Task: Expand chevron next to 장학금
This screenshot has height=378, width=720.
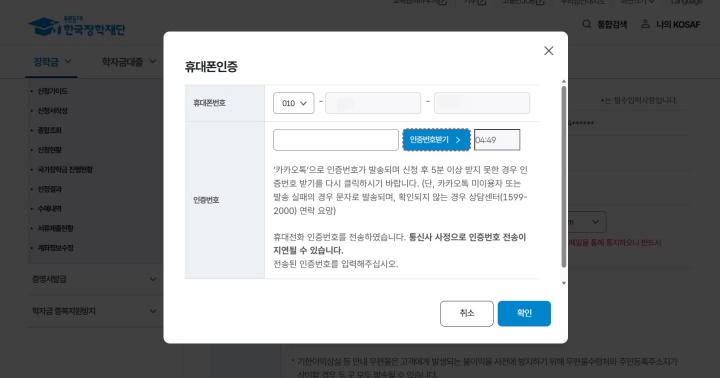Action: click(x=68, y=61)
